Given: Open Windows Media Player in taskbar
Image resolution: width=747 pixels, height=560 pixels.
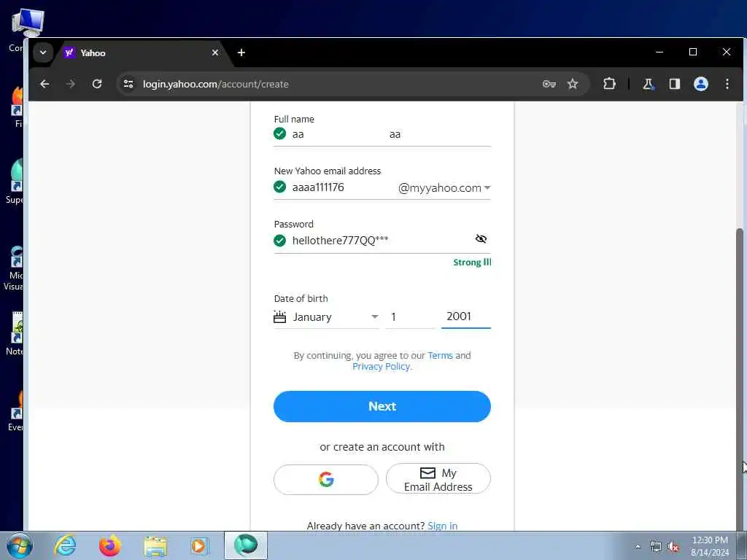Looking at the screenshot, I should click(x=198, y=545).
